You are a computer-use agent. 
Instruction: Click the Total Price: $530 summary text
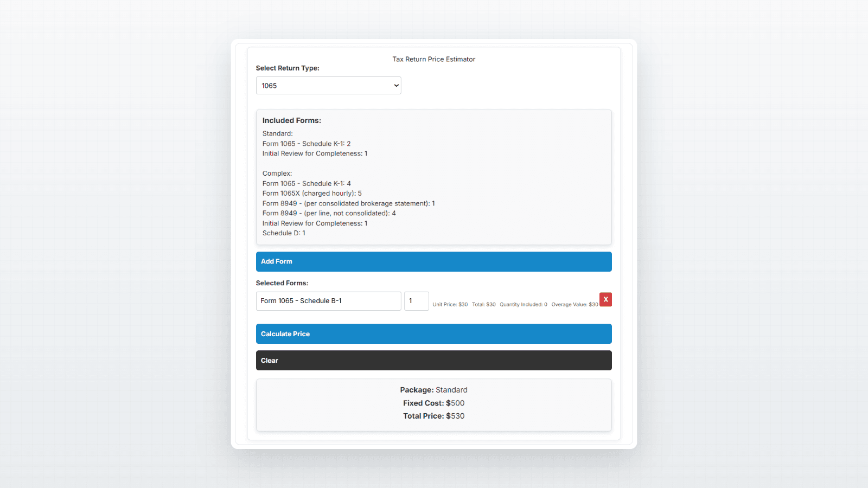point(433,416)
